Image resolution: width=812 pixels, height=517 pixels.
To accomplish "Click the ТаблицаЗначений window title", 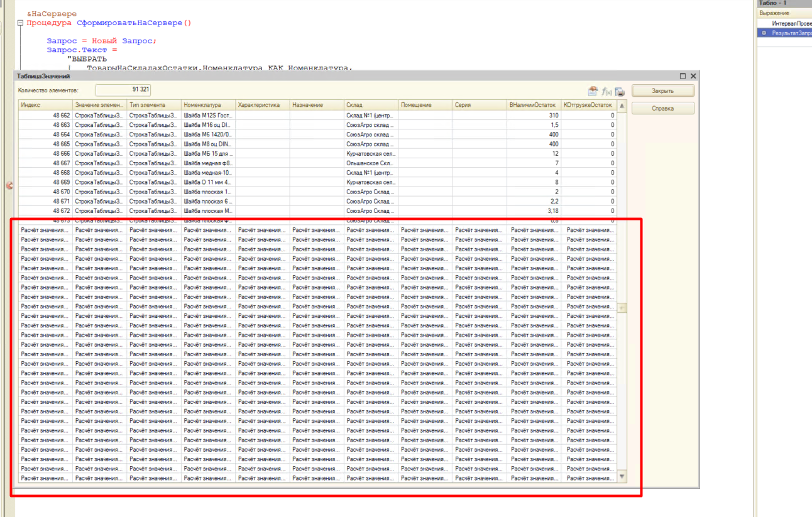I will [x=43, y=76].
